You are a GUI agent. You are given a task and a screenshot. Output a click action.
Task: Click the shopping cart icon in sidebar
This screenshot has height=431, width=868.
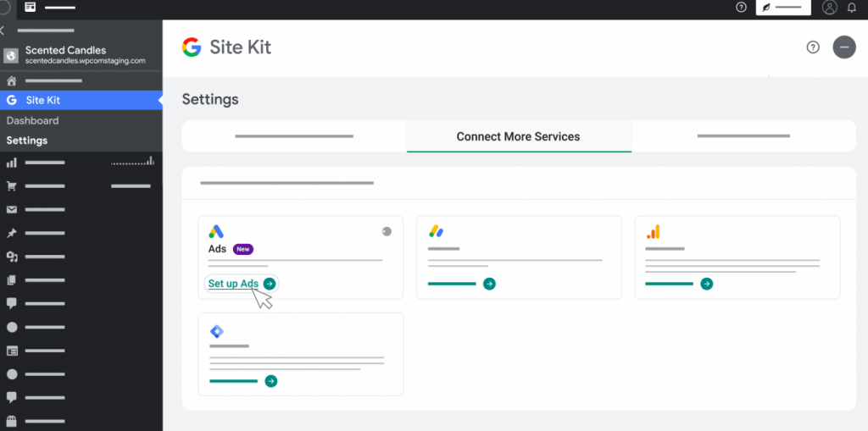coord(12,186)
